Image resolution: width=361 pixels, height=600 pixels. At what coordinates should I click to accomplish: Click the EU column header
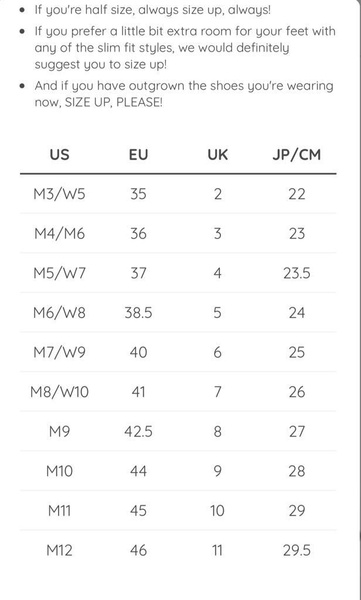[138, 155]
